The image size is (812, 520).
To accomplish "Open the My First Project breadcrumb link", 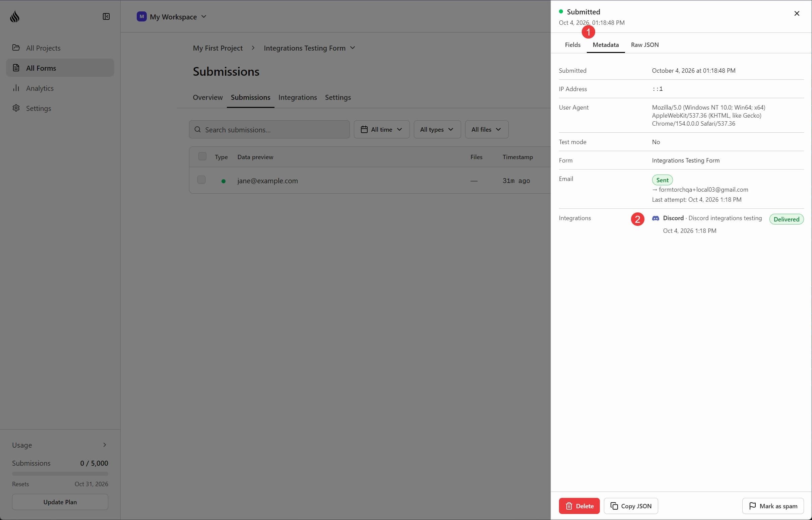I will tap(218, 48).
